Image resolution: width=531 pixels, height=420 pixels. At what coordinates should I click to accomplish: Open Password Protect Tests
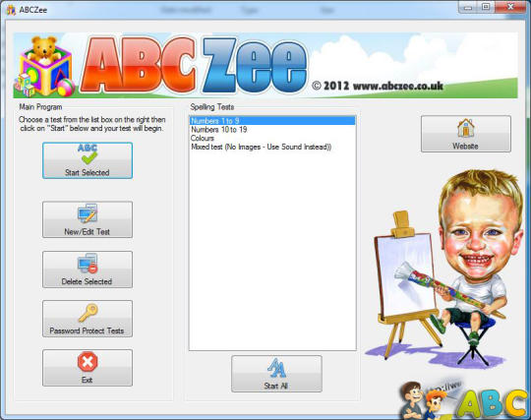click(x=88, y=319)
